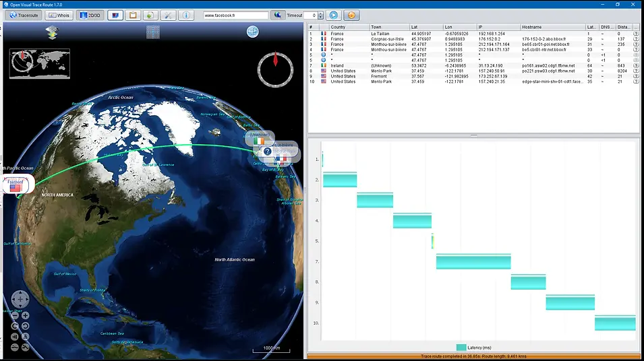Click latency bar for hop 10
This screenshot has width=644, height=361.
point(615,323)
